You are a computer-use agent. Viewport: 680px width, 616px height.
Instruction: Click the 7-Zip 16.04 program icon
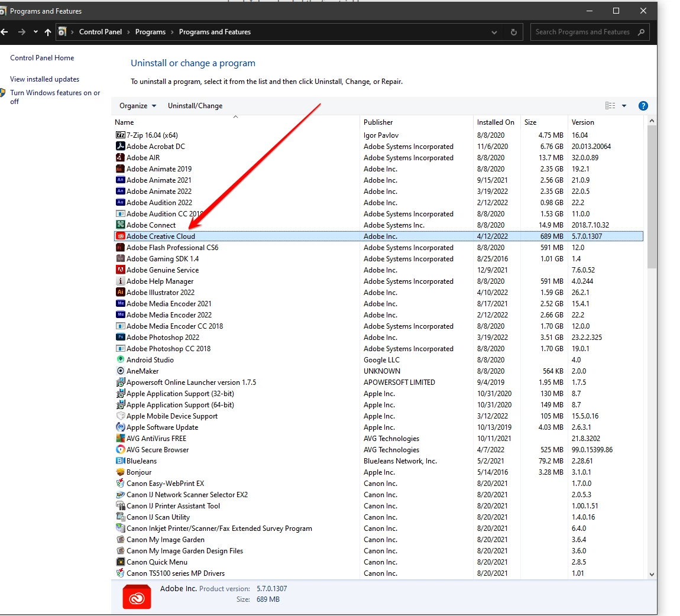(x=121, y=135)
